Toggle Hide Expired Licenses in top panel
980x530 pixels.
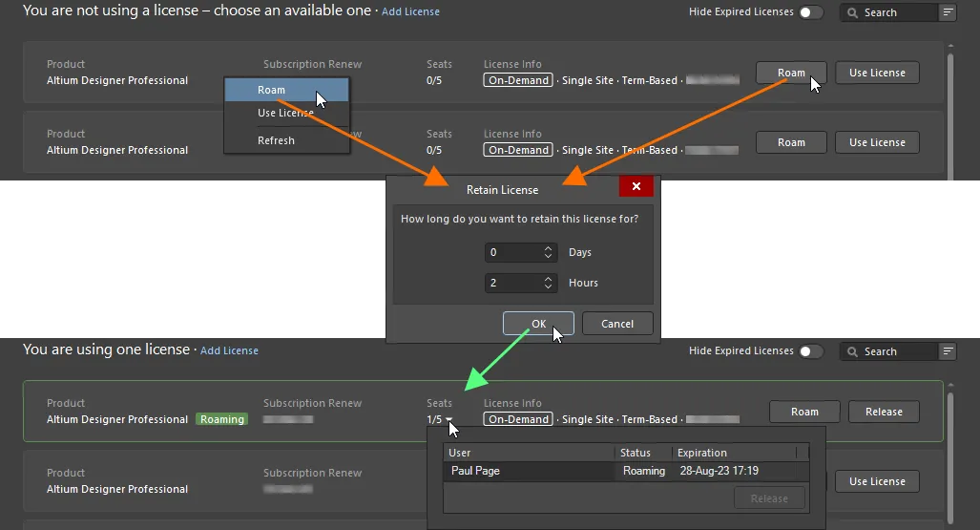click(811, 12)
